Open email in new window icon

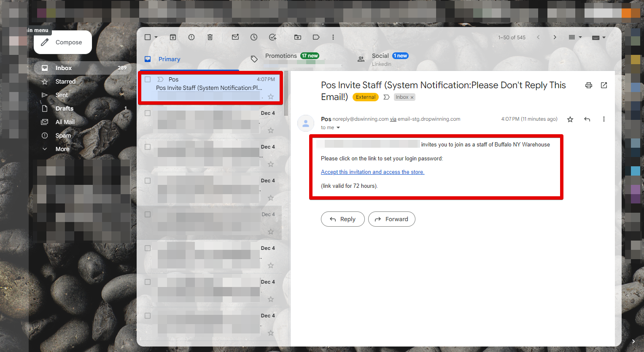tap(604, 85)
